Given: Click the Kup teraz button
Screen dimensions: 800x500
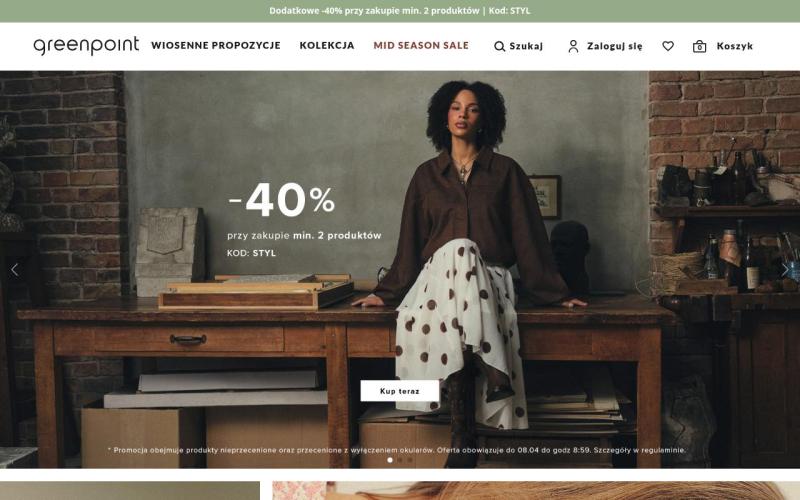Looking at the screenshot, I should tap(399, 391).
